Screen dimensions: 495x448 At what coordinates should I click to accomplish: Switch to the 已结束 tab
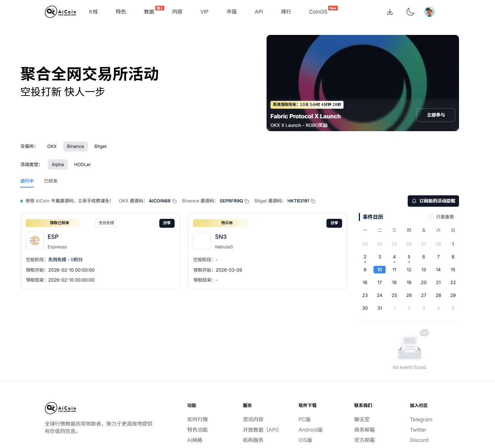[x=51, y=181]
